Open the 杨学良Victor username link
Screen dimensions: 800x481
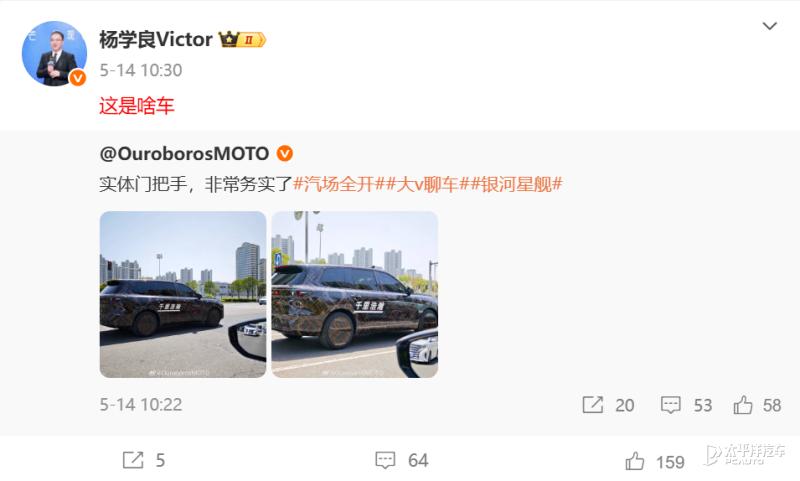(156, 39)
